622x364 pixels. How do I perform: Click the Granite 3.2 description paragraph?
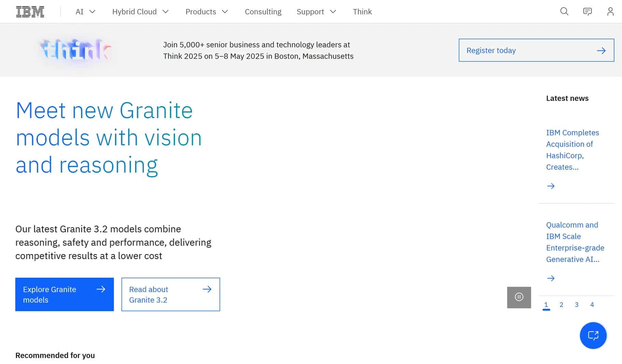tap(113, 242)
